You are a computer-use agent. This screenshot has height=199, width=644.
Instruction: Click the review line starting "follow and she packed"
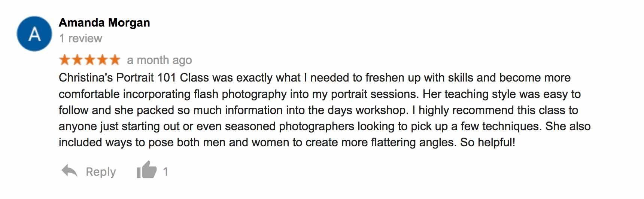pos(318,110)
